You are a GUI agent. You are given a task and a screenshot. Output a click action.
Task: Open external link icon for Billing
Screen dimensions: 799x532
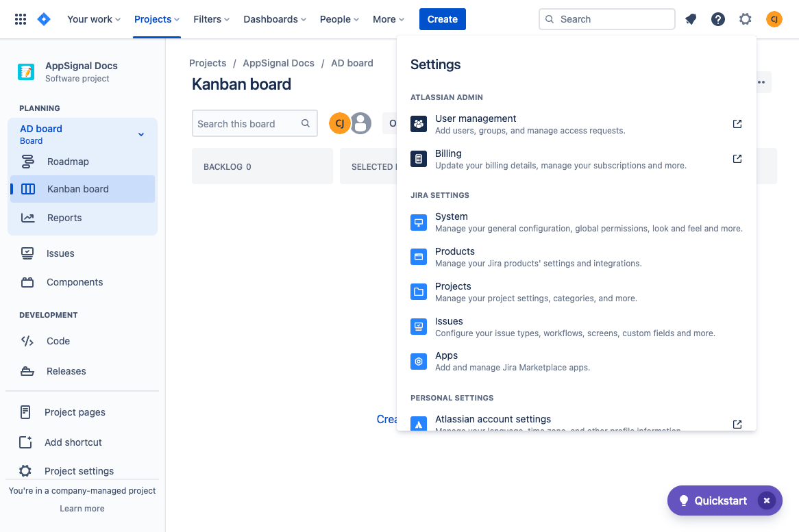click(737, 159)
